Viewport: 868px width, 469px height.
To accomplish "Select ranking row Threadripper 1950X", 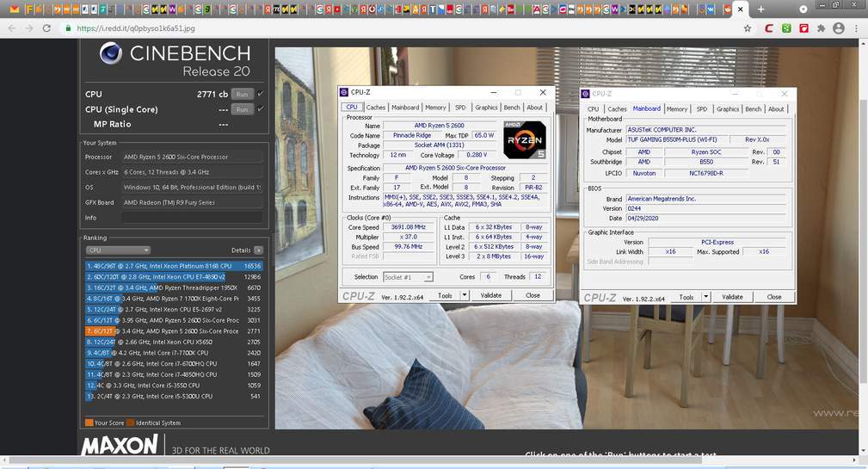I will (174, 288).
